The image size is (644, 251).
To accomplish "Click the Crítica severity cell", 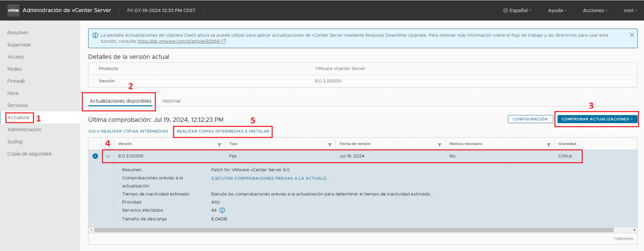I will click(564, 156).
